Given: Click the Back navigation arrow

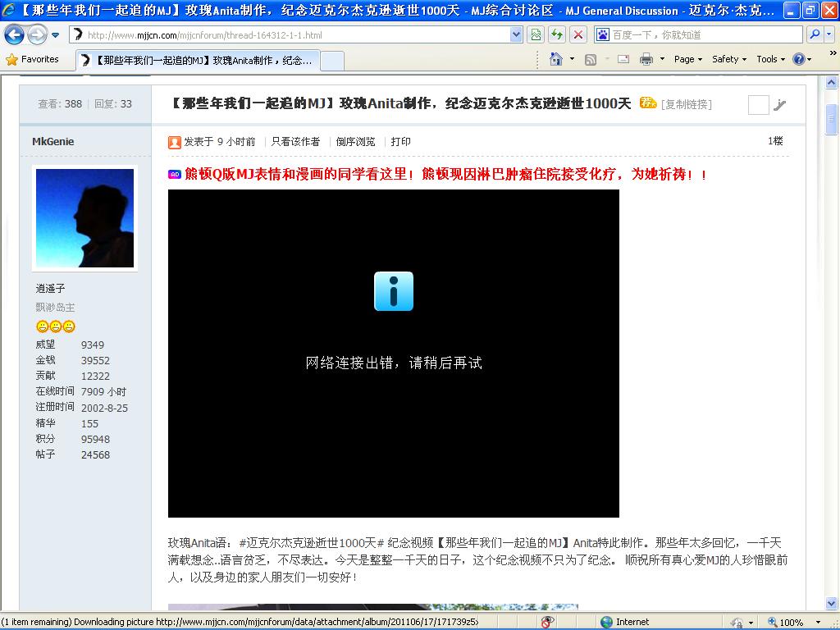Looking at the screenshot, I should coord(14,34).
